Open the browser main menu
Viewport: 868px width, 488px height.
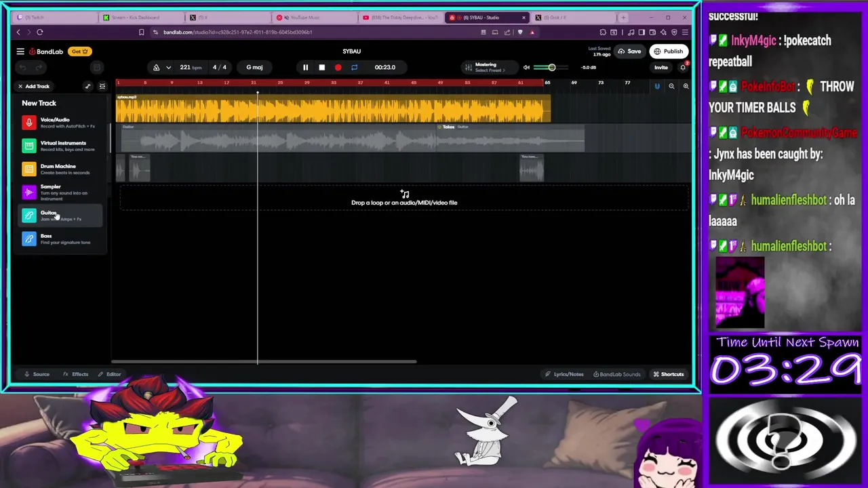(686, 32)
